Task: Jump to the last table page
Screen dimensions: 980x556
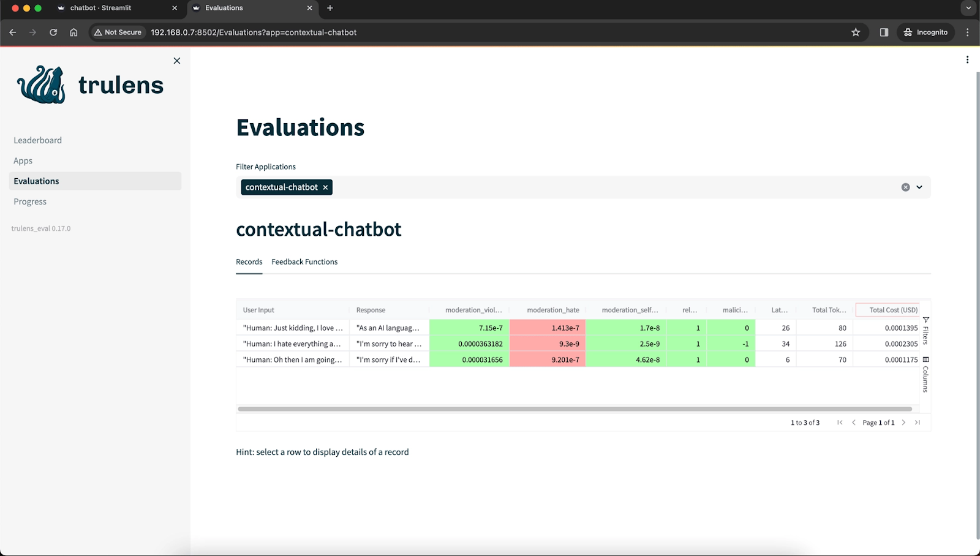Action: 918,423
